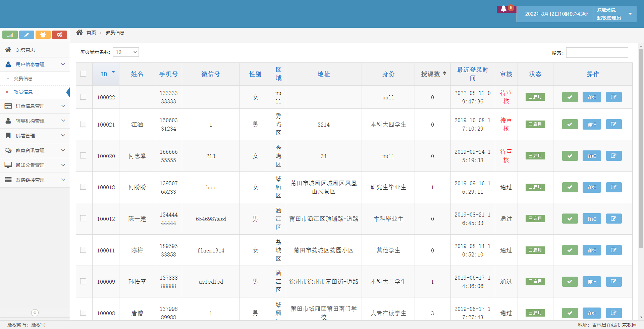Collapse the 用户信息管理 menu section
644x329 pixels.
click(35, 64)
